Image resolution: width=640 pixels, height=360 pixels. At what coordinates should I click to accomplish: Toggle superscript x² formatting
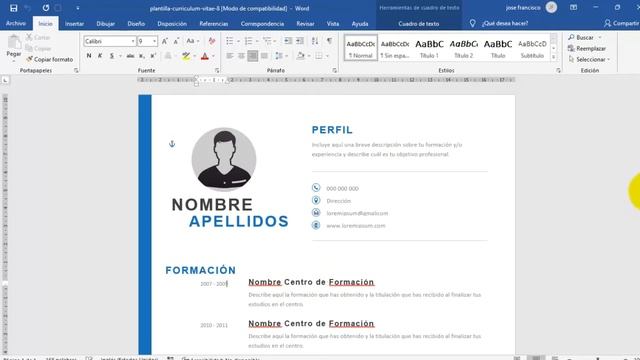(153, 56)
